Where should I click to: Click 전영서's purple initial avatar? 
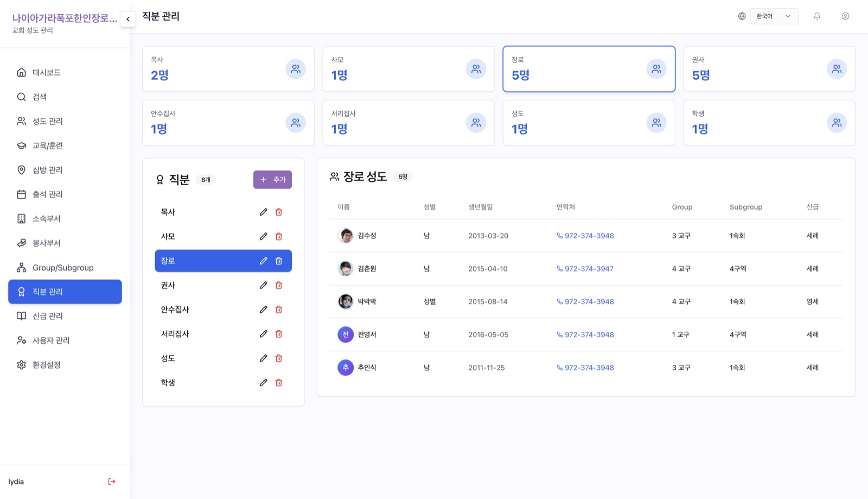tap(346, 334)
